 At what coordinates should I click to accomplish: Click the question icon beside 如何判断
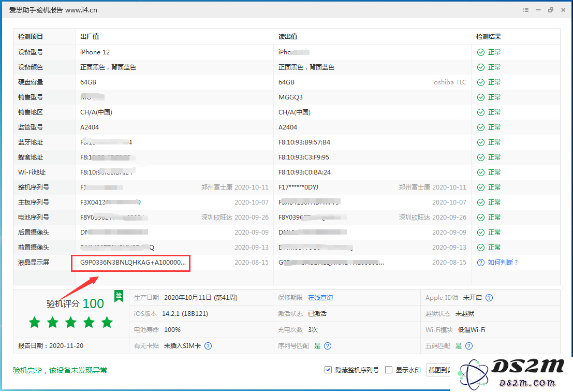pos(480,263)
